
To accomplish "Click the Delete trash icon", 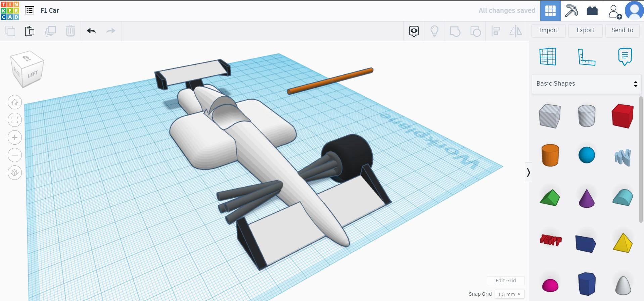I will click(x=71, y=31).
